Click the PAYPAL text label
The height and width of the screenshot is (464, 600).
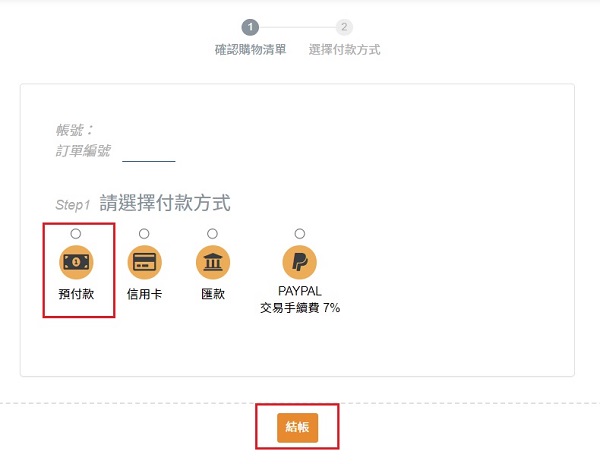pos(300,291)
